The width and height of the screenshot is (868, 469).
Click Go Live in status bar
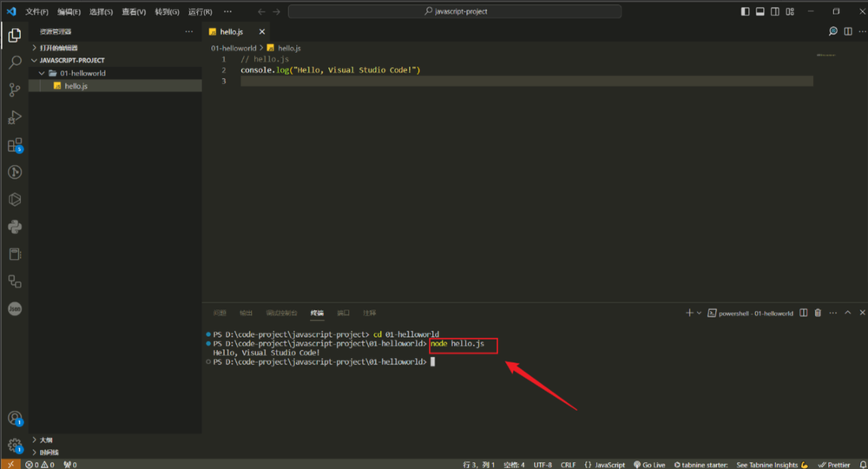click(x=649, y=465)
